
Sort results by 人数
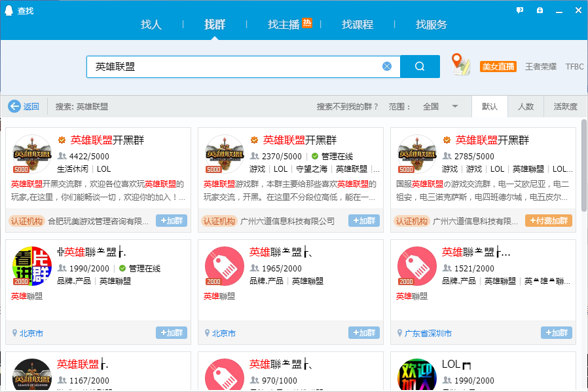[526, 107]
